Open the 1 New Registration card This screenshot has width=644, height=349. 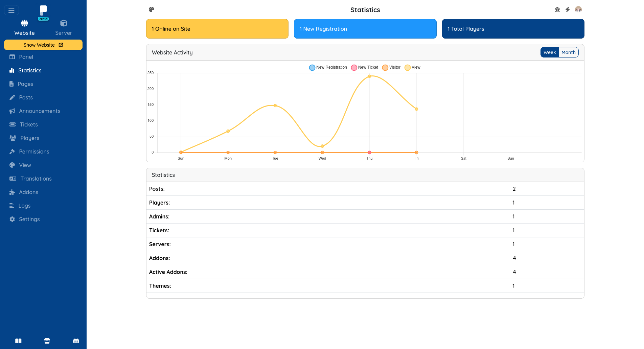pyautogui.click(x=365, y=29)
